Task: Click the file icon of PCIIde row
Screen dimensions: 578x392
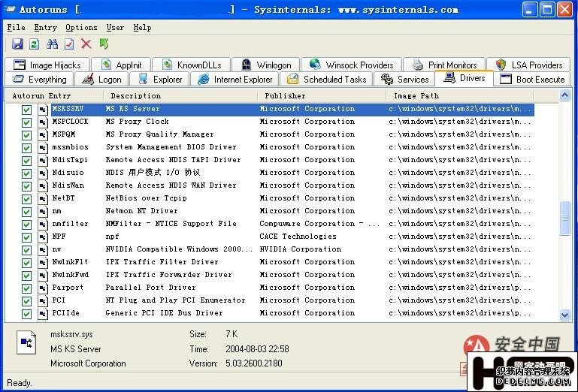Action: 43,314
